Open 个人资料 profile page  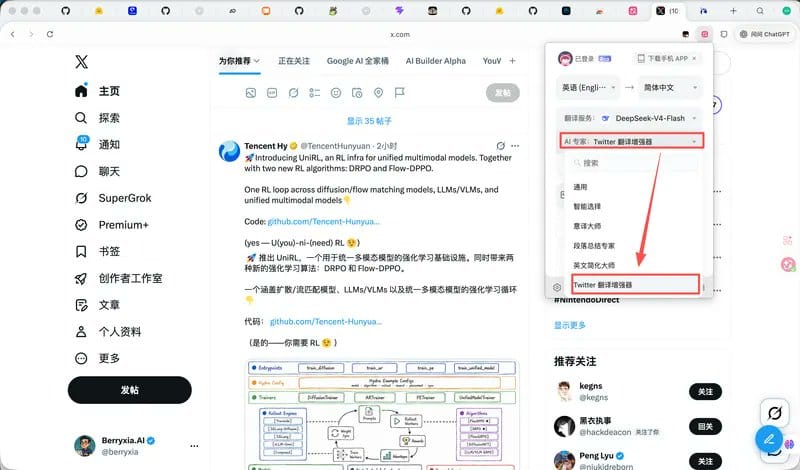[x=108, y=332]
